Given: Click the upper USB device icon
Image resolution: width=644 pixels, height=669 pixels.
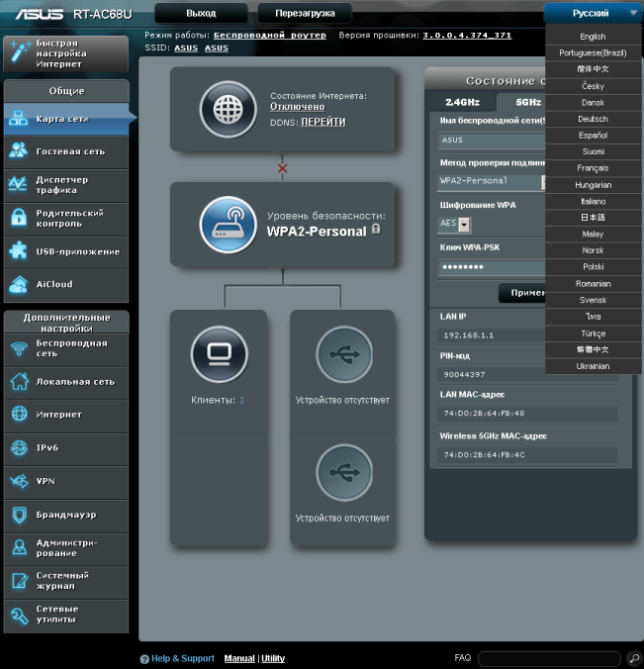Looking at the screenshot, I should [x=344, y=354].
